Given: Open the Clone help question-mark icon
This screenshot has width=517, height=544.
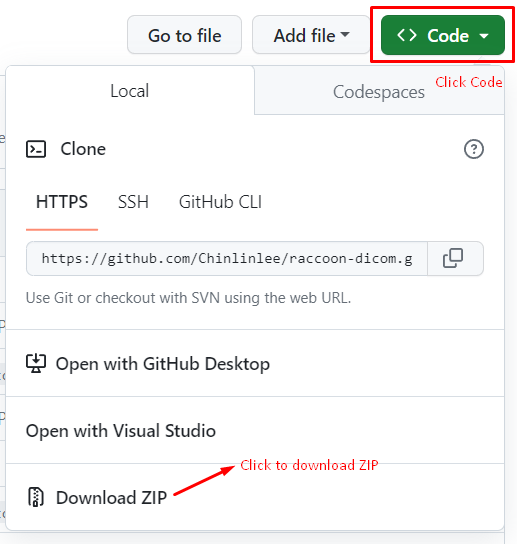Looking at the screenshot, I should 474,149.
